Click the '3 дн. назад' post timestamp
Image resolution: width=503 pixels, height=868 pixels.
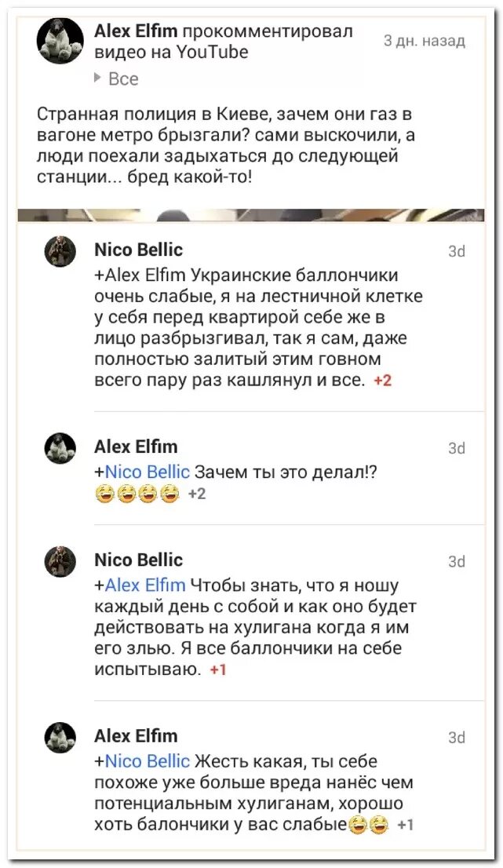(424, 41)
